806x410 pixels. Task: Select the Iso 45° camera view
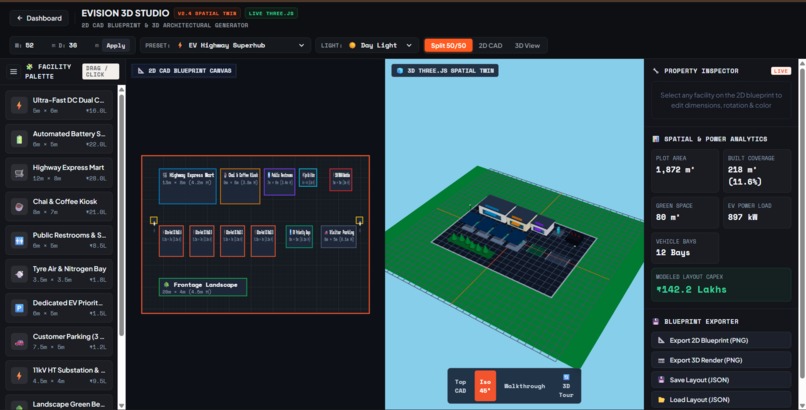(x=485, y=386)
